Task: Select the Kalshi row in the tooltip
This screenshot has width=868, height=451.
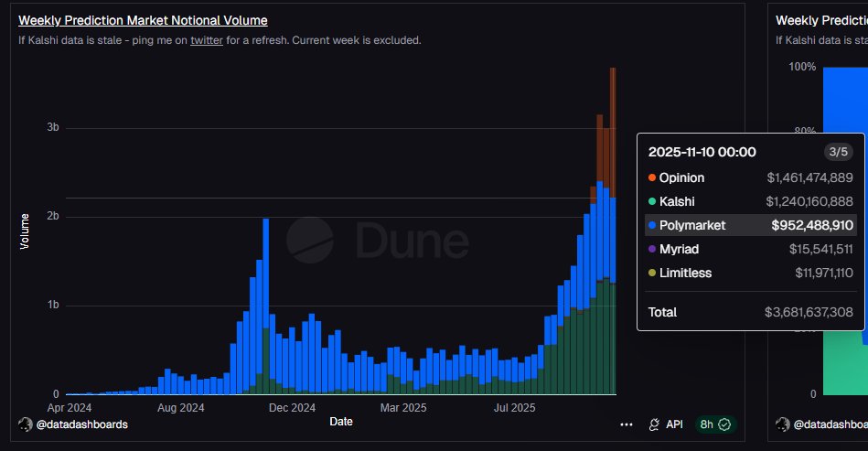Action: (x=751, y=201)
